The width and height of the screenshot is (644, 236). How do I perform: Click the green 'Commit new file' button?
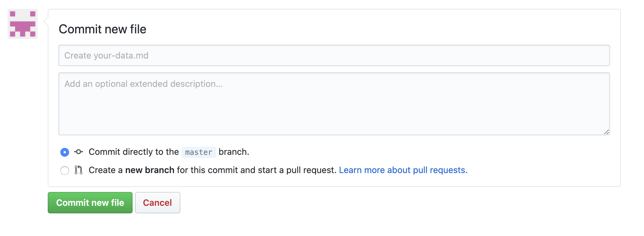[x=90, y=203]
